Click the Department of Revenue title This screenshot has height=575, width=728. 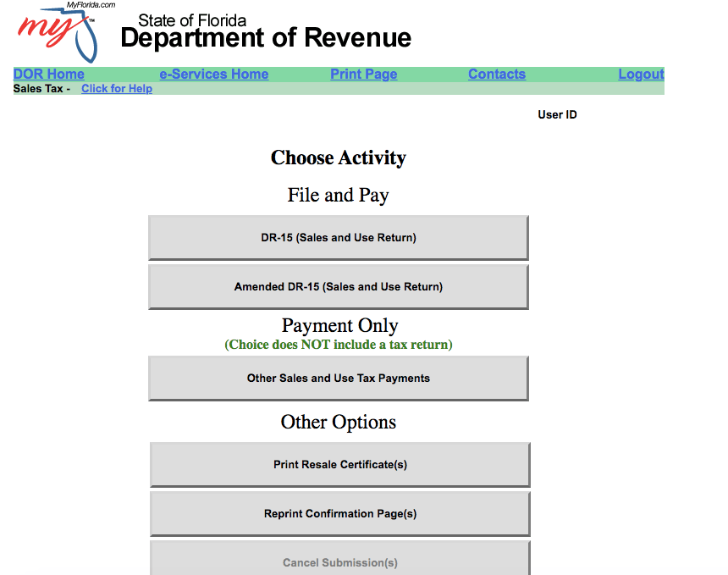click(266, 37)
